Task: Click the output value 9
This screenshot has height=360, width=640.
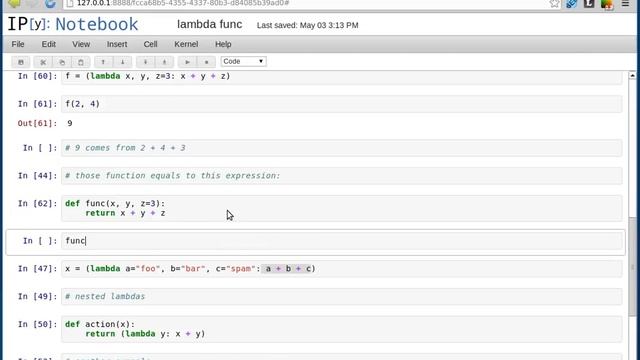Action: click(70, 123)
